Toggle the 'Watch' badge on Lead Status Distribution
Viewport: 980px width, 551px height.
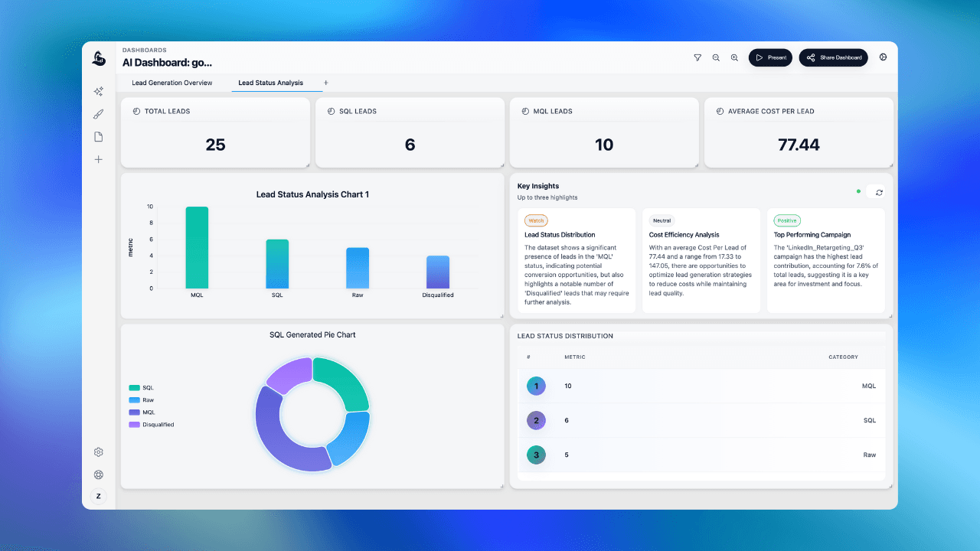(535, 220)
